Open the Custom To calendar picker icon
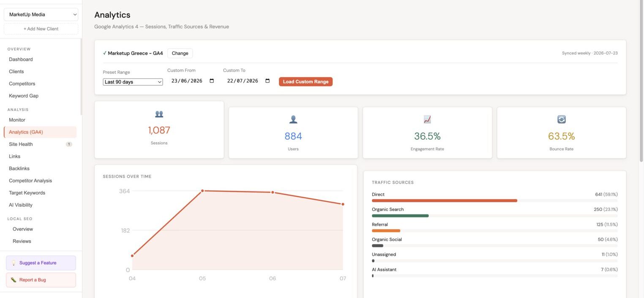 coord(267,81)
